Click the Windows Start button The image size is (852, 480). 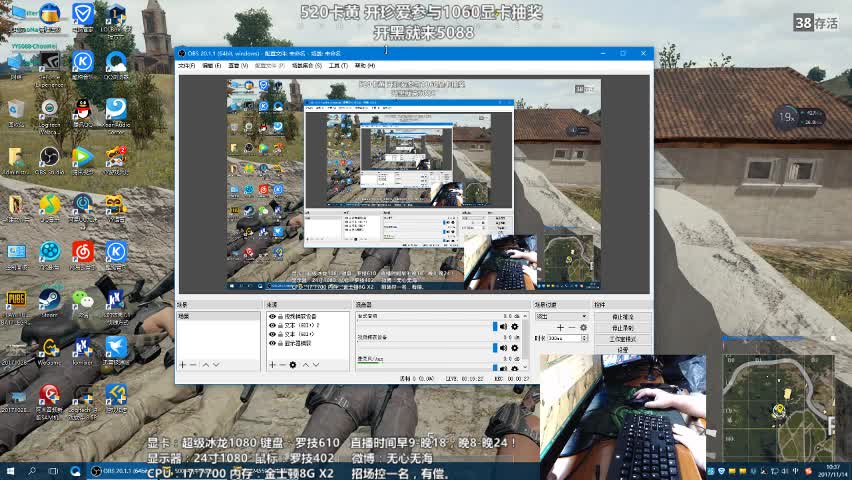coord(10,471)
